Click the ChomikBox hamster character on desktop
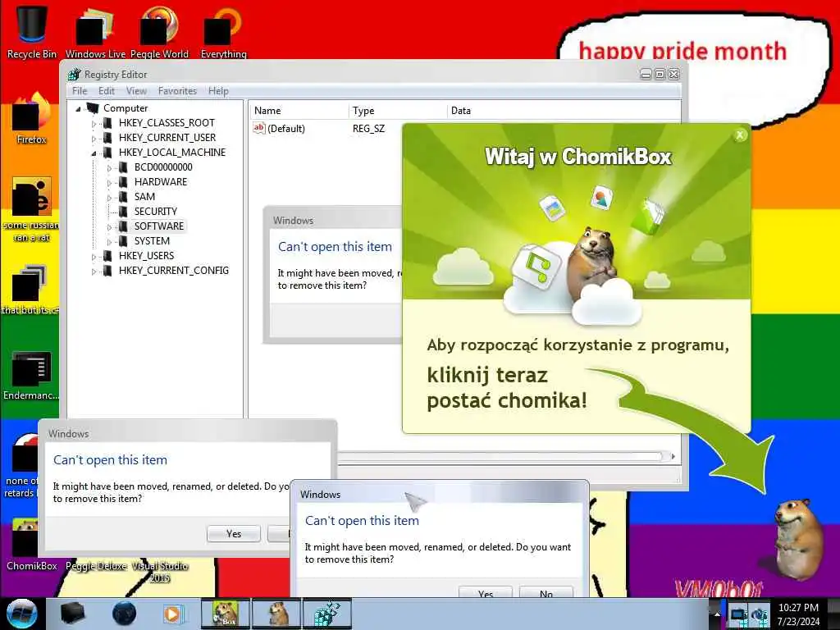The height and width of the screenshot is (630, 840). click(797, 538)
